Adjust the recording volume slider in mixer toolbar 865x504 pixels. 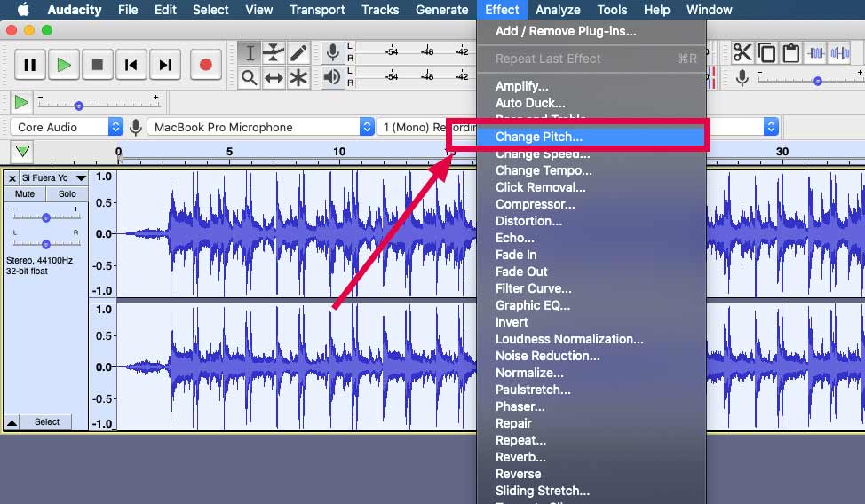coord(818,81)
